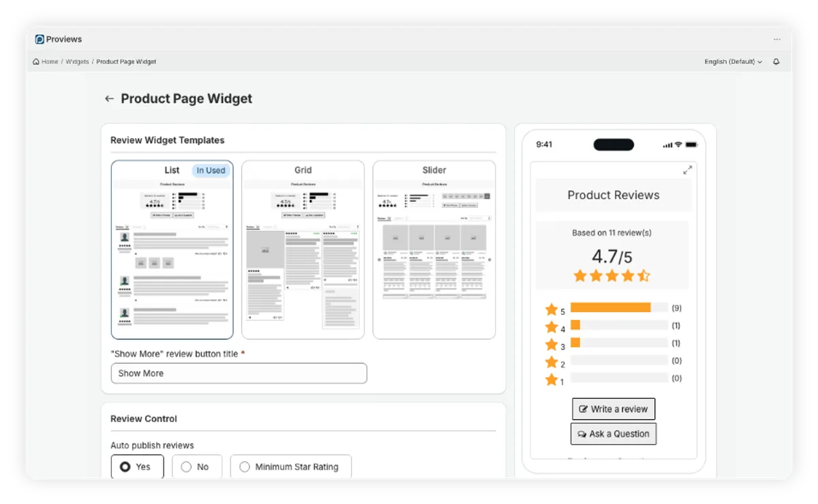Screen dimensions: 818x504
Task: Choose the Minimum Star Rating option
Action: coord(290,467)
